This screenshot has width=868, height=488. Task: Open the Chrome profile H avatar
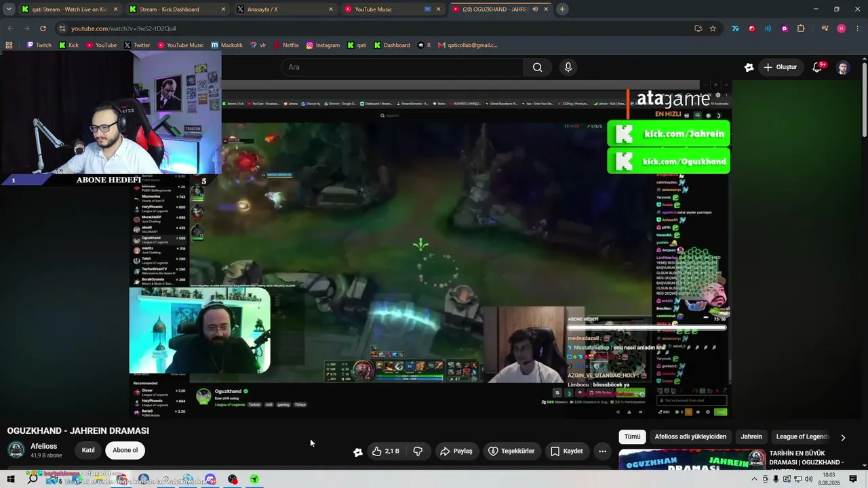pyautogui.click(x=842, y=28)
